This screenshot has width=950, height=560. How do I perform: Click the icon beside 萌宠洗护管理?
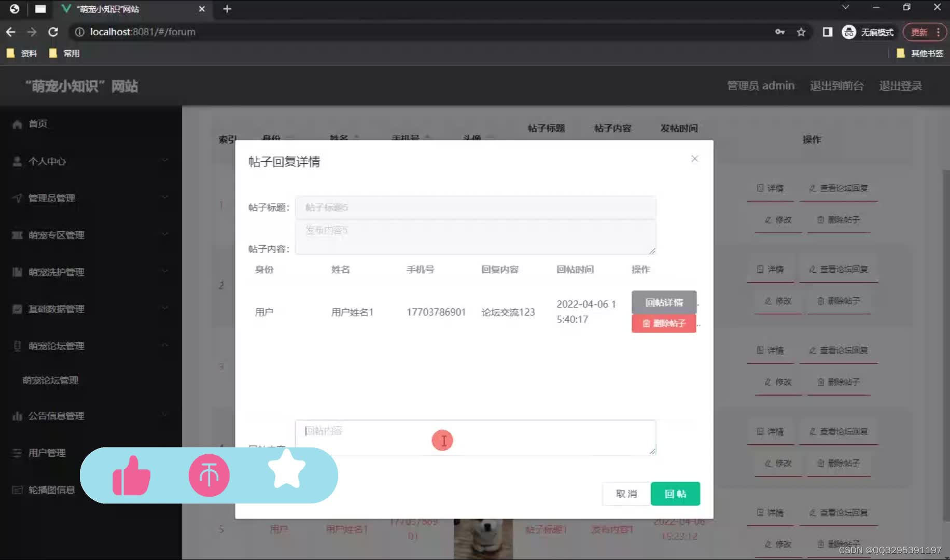click(x=17, y=272)
